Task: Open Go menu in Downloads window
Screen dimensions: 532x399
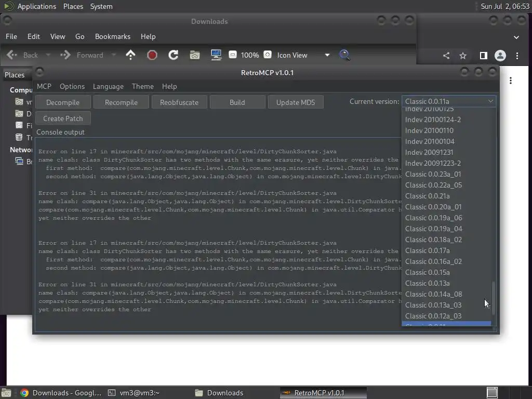Action: coord(79,36)
